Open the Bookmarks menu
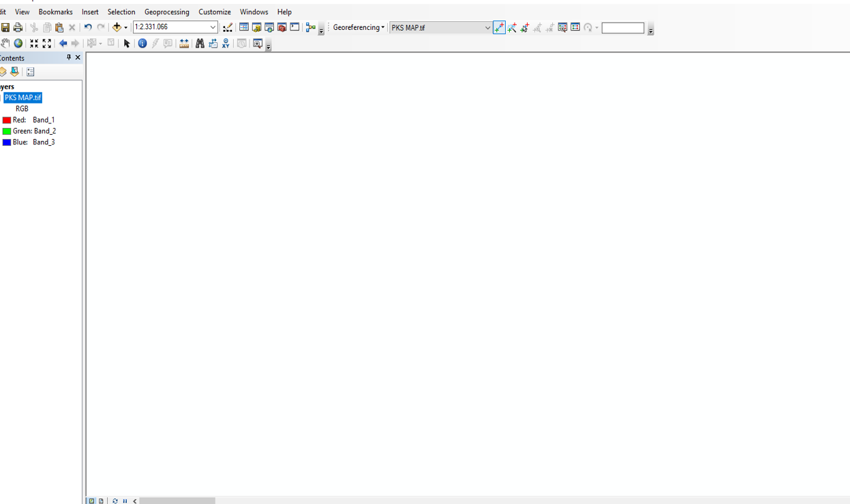The image size is (850, 504). 55,12
